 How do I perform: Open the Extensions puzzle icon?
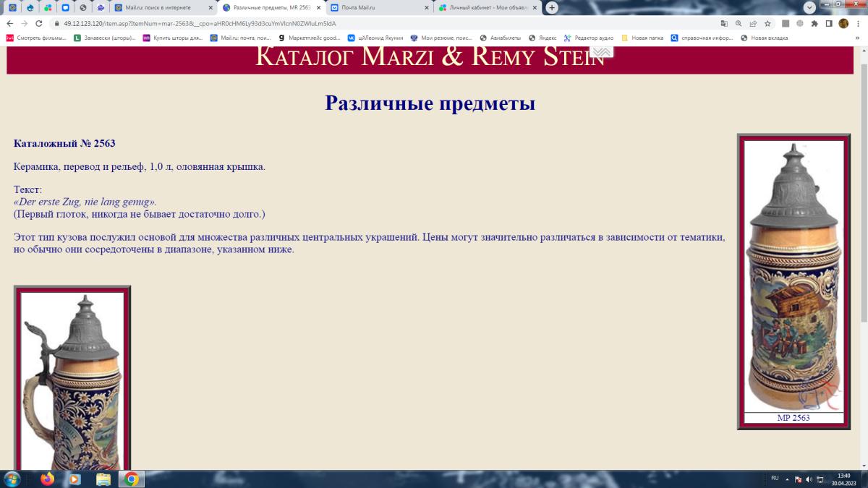tap(814, 23)
